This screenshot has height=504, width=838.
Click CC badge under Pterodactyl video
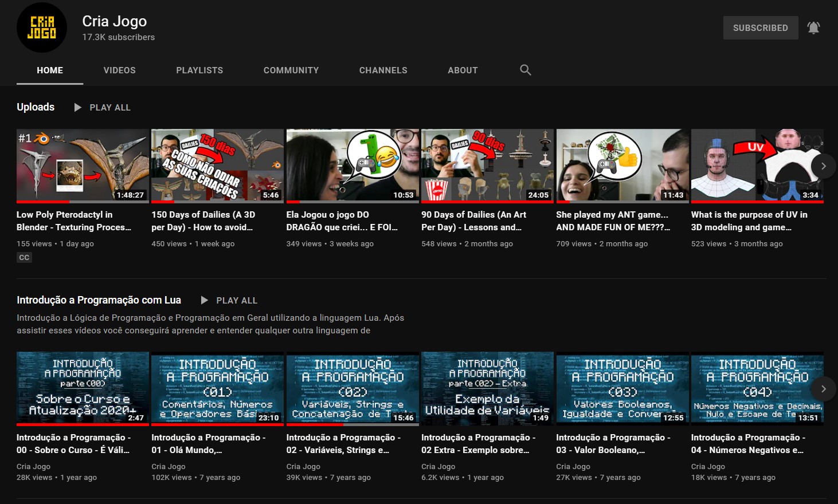click(x=24, y=258)
